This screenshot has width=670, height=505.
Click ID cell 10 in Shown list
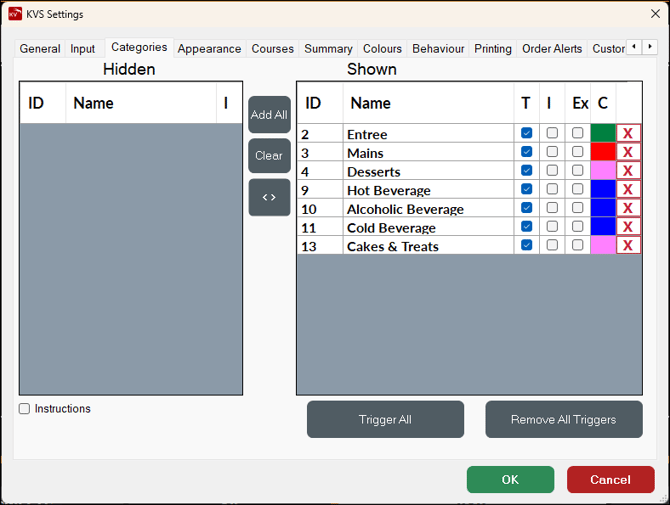pos(320,208)
